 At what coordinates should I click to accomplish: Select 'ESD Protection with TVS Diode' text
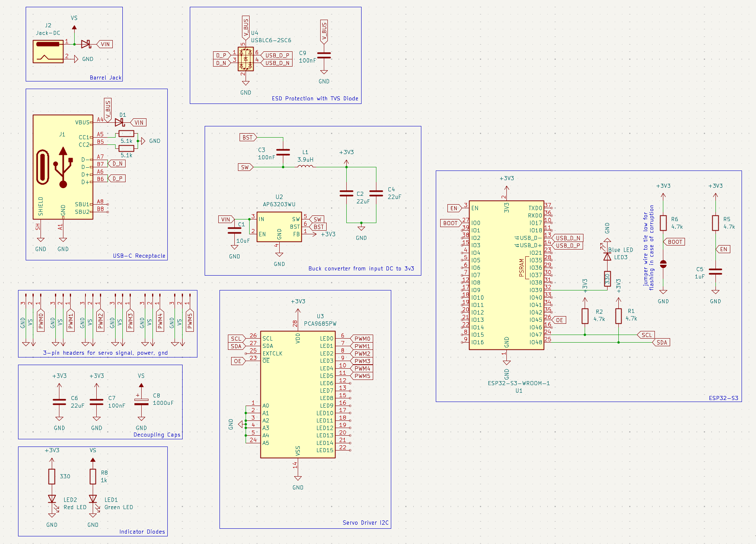click(x=315, y=99)
